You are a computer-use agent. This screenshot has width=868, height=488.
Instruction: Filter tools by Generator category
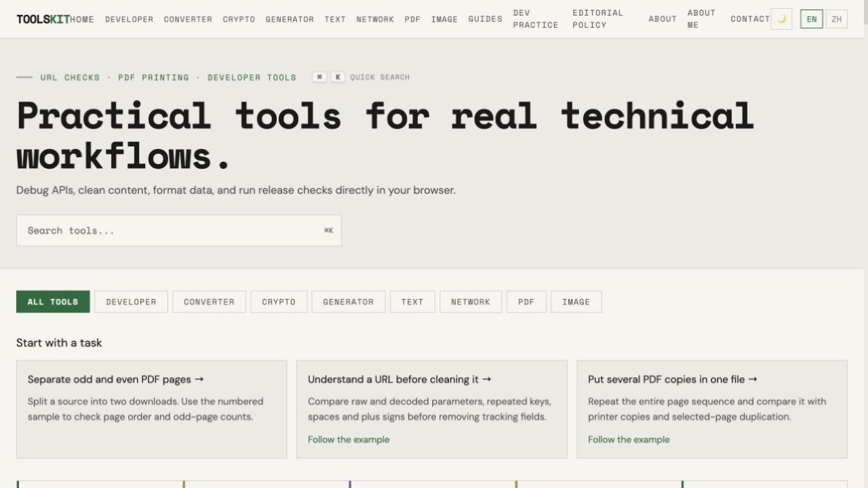pos(349,302)
